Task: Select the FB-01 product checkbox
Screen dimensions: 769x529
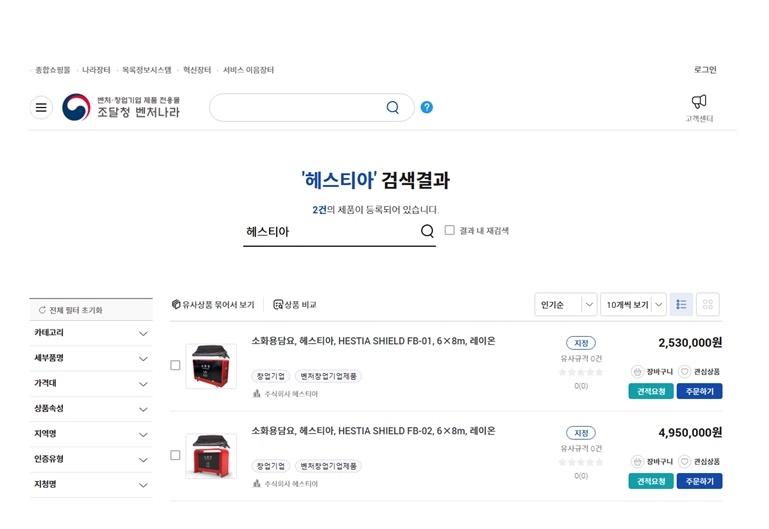Action: [x=175, y=365]
